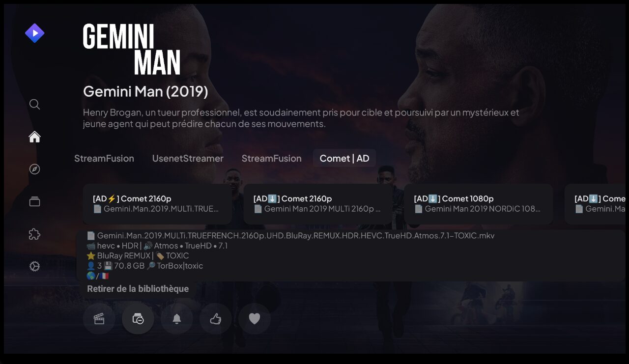Mark as loved with the heart button
629x364 pixels.
[255, 319]
